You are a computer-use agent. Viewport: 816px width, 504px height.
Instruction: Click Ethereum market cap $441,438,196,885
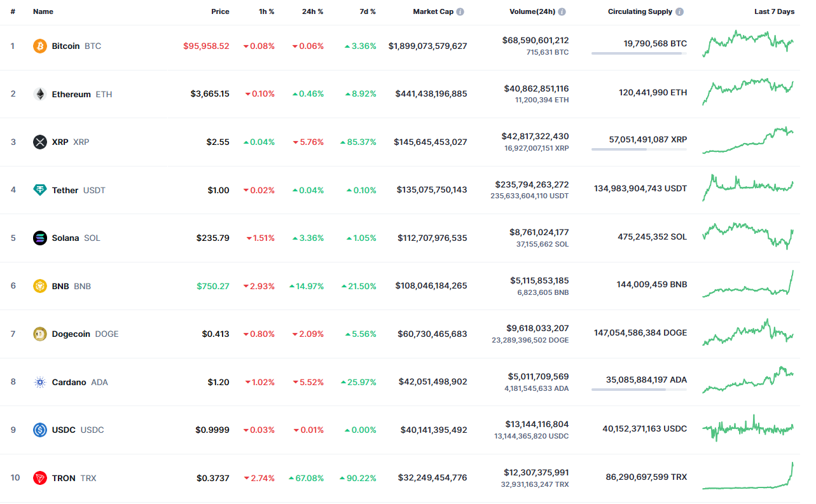pos(431,94)
